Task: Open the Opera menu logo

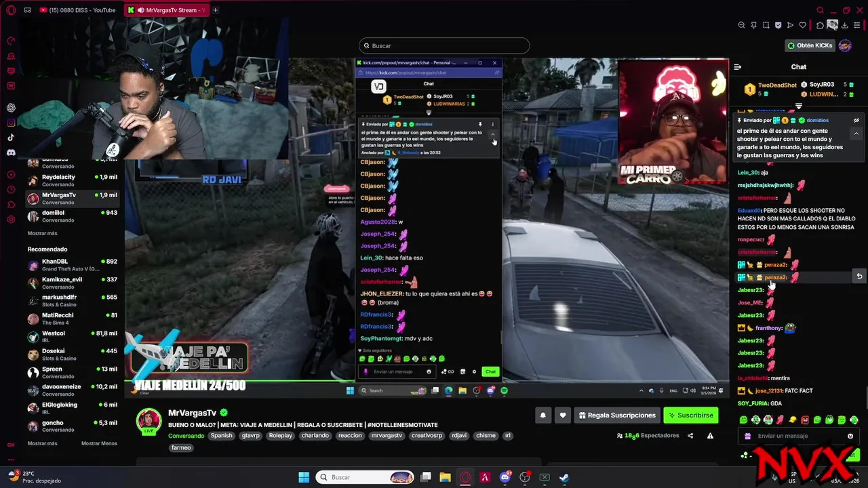Action: (x=11, y=10)
